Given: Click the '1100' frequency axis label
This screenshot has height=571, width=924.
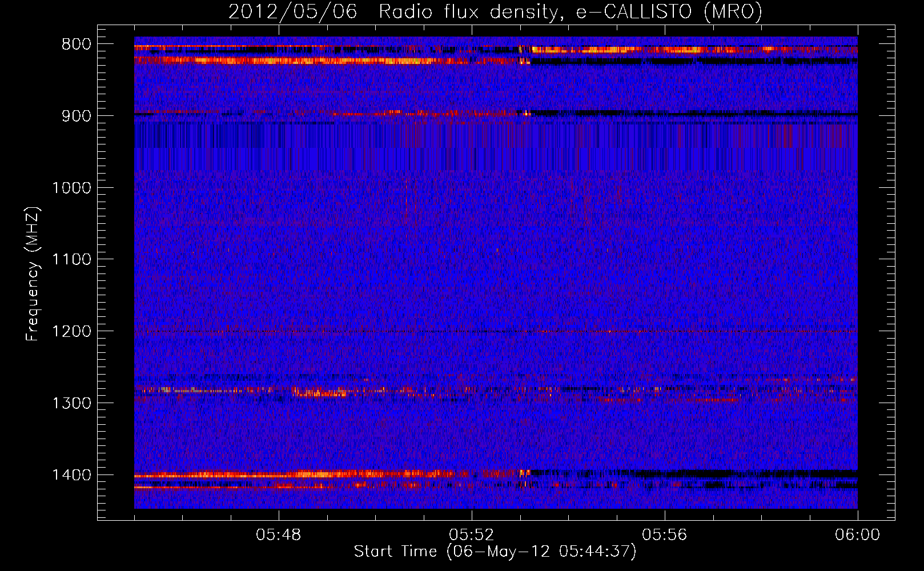Looking at the screenshot, I should (x=72, y=260).
